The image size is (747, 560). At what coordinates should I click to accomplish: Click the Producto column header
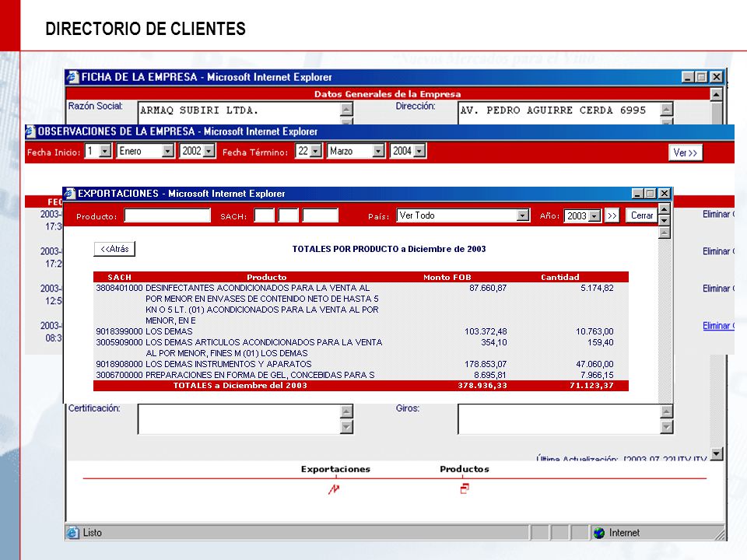tap(266, 277)
